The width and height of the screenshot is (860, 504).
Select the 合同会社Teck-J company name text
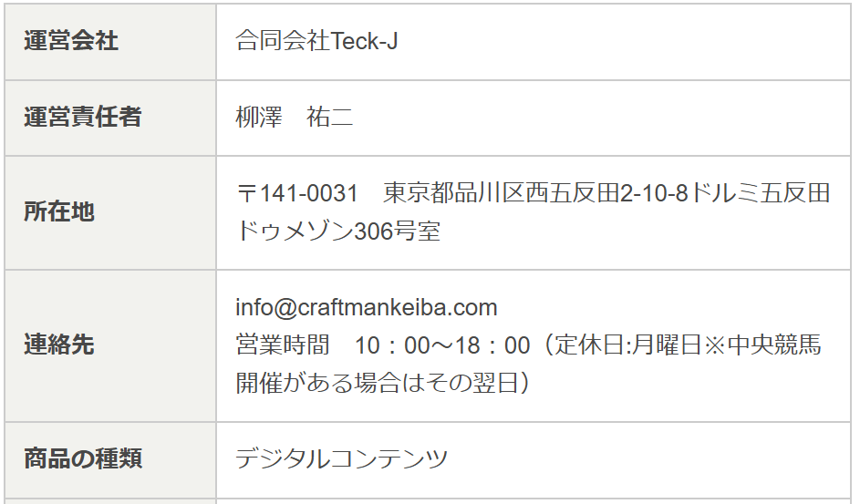click(316, 41)
